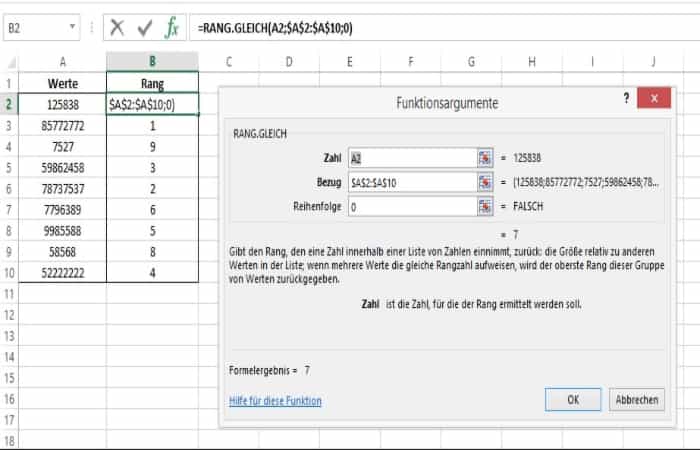Click the Funktionsargumente dialog title bar
Image resolution: width=700 pixels, height=450 pixels.
(447, 103)
